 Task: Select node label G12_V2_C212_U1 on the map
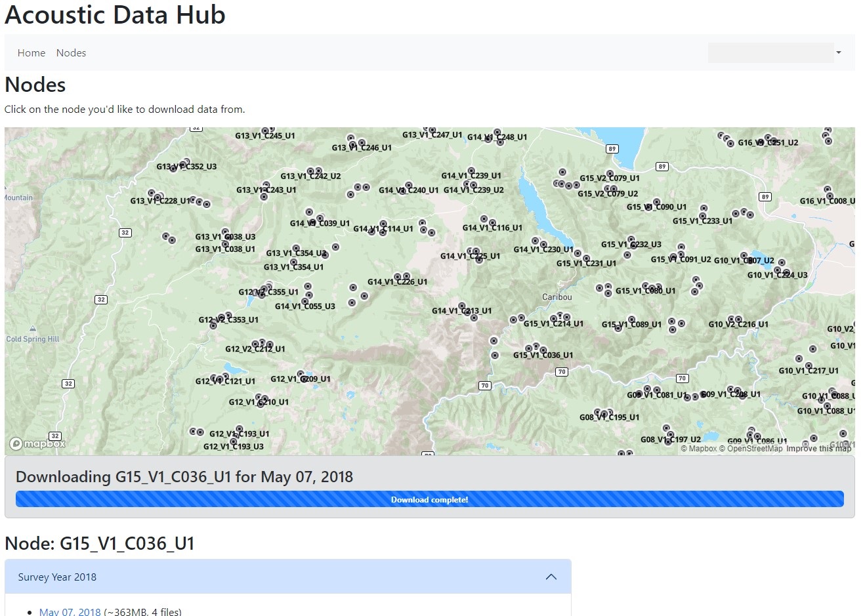click(x=255, y=349)
